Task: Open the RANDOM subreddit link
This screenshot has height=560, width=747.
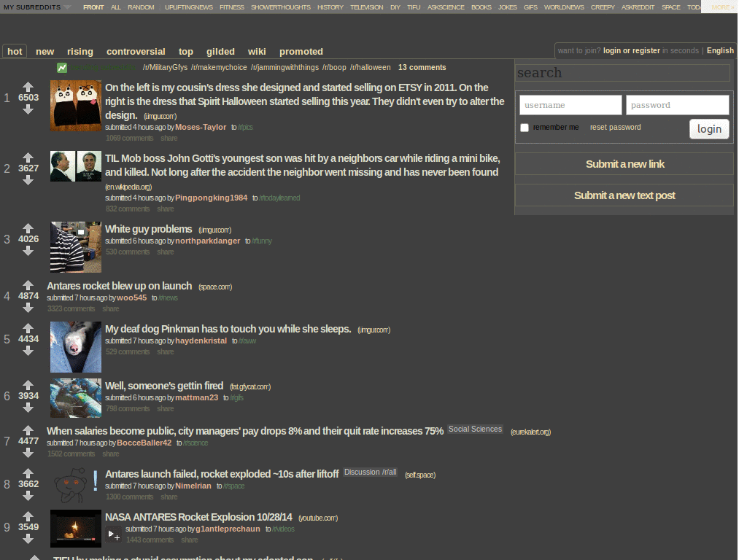Action: (141, 7)
